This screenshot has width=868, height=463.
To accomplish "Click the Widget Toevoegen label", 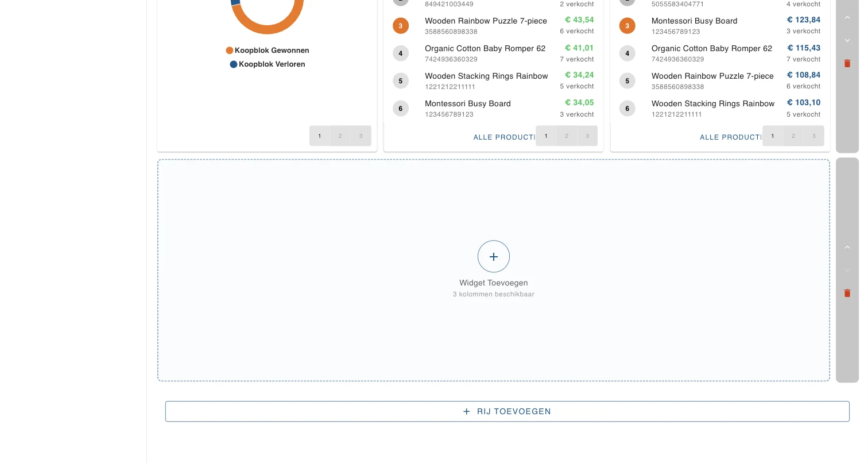I will point(494,283).
